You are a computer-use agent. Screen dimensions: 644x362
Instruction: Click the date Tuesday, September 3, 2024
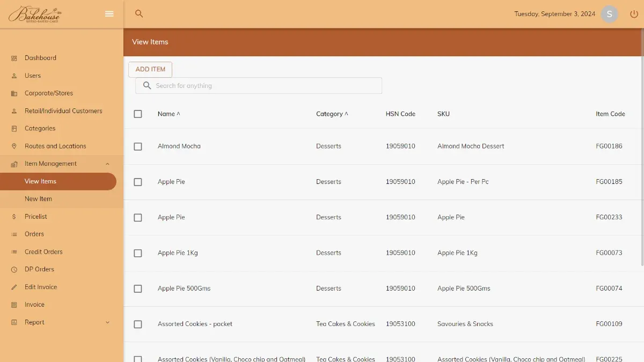(554, 14)
